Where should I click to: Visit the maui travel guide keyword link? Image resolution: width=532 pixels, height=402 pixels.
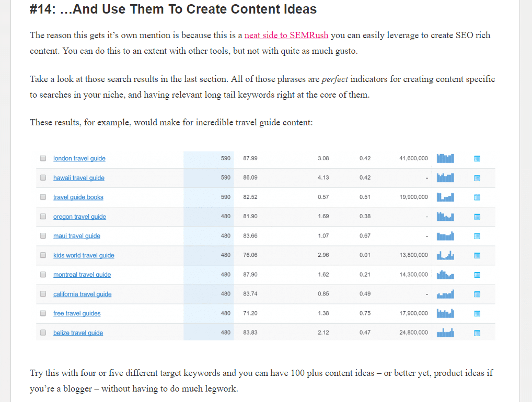[x=77, y=236]
